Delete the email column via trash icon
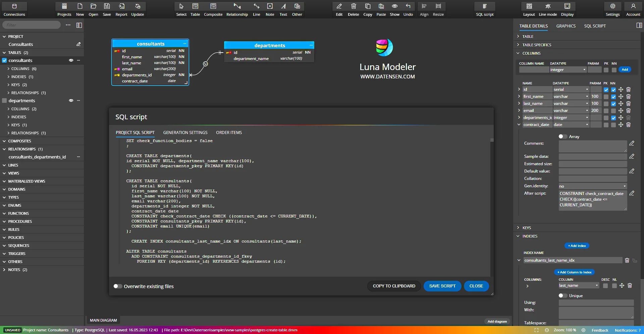644x334 pixels. click(x=628, y=111)
